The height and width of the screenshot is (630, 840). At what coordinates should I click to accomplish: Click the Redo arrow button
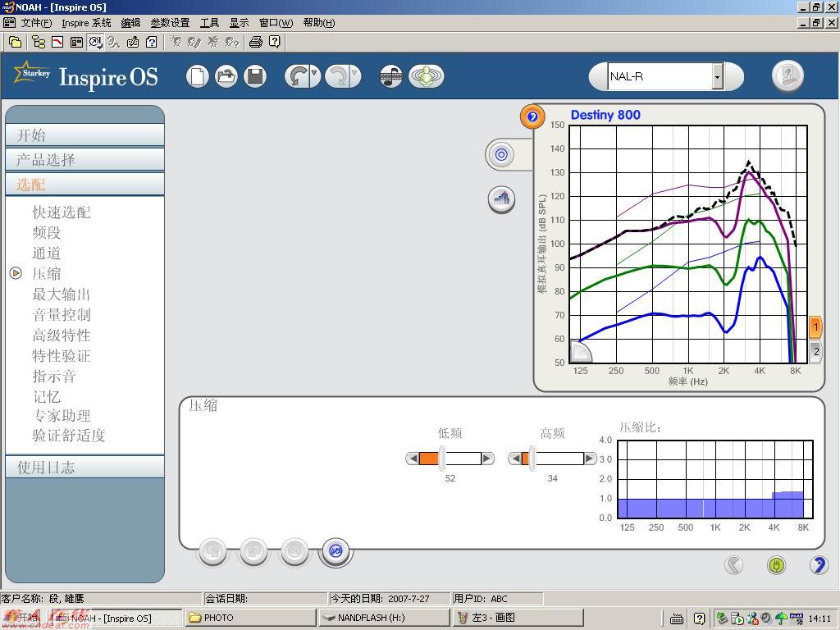coord(337,76)
